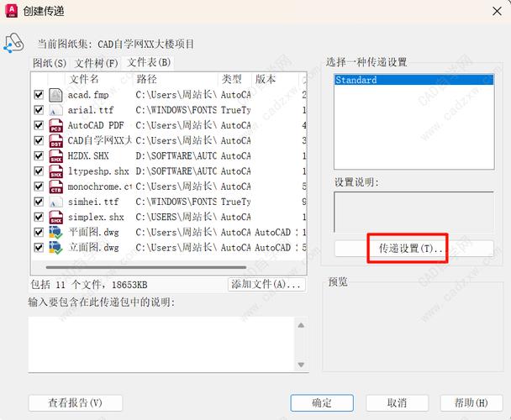This screenshot has height=420, width=511.
Task: Click the AutoCAD logo in title bar
Action: pos(12,11)
